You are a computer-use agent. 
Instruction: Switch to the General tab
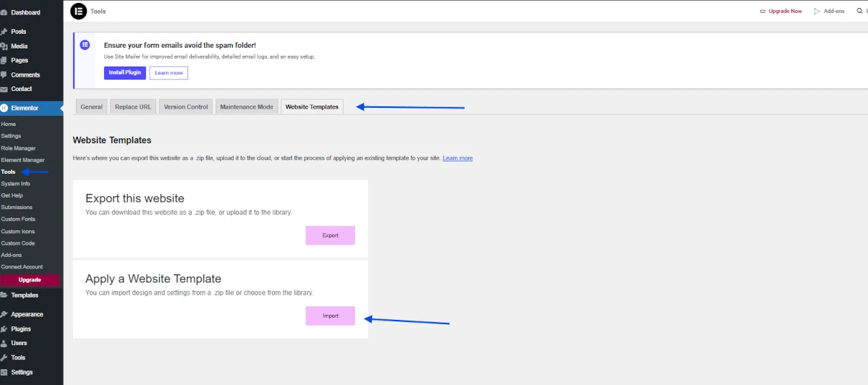[x=91, y=106]
